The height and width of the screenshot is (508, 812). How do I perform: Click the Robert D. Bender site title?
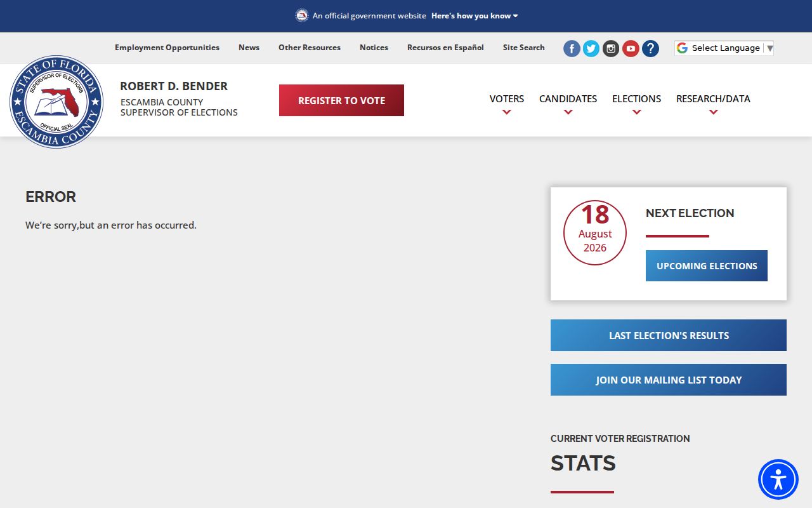click(x=174, y=86)
